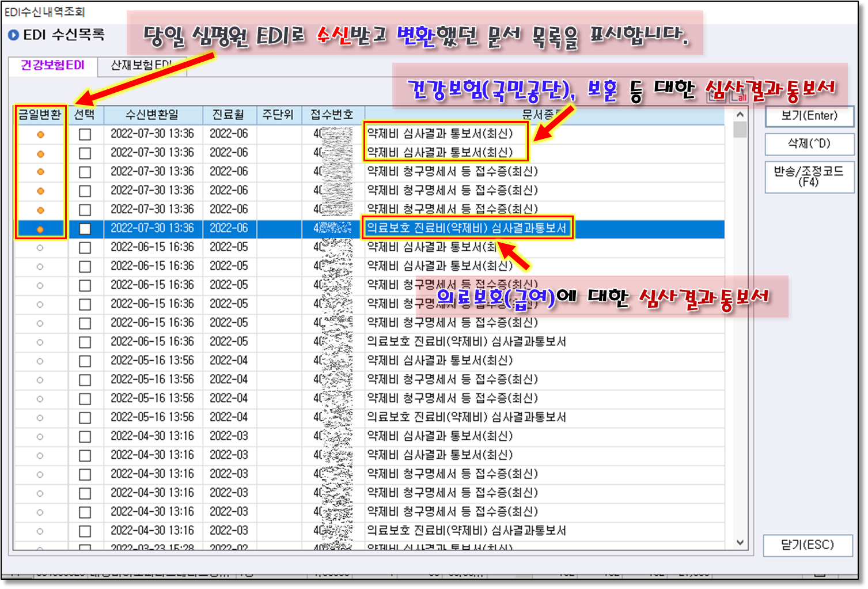Click the list scrollbar's down arrow
This screenshot has width=868, height=589.
click(x=740, y=542)
